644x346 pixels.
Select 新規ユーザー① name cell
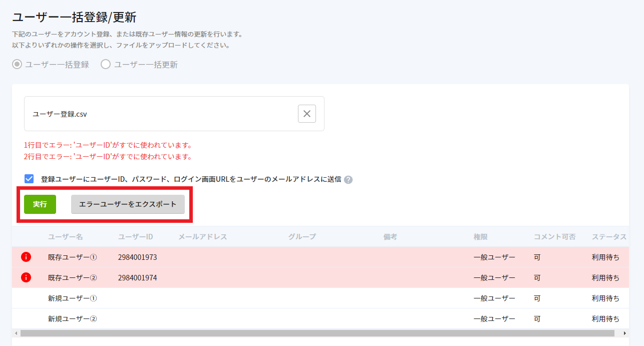click(73, 298)
